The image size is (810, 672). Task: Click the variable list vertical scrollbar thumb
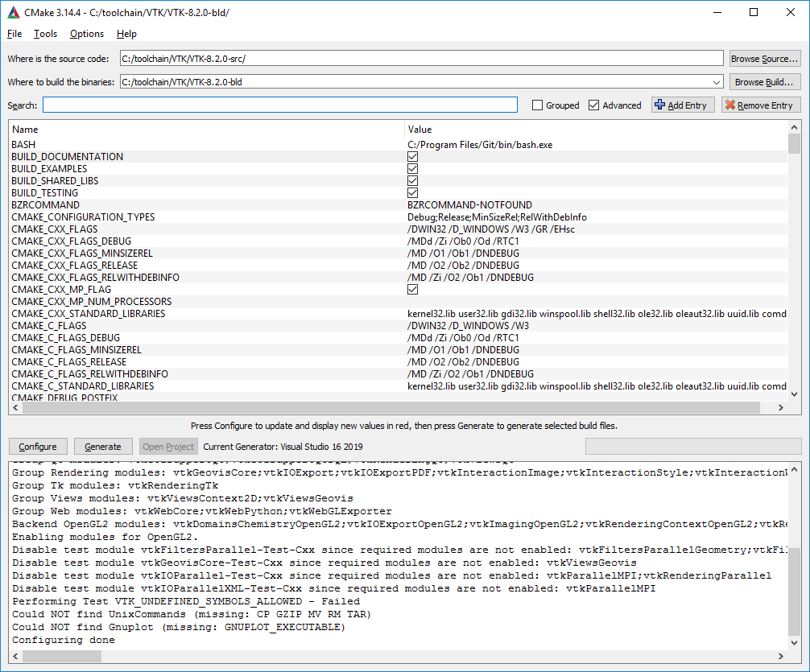[794, 143]
